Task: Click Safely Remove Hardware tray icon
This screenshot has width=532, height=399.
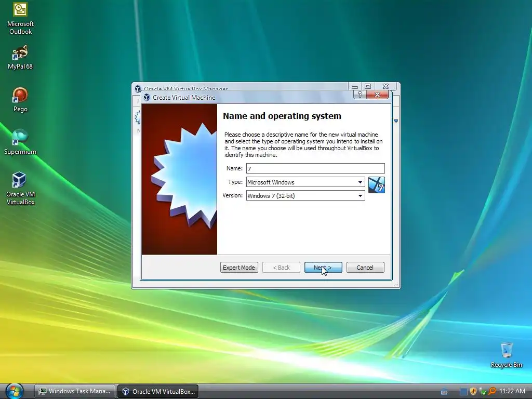Action: pyautogui.click(x=483, y=392)
